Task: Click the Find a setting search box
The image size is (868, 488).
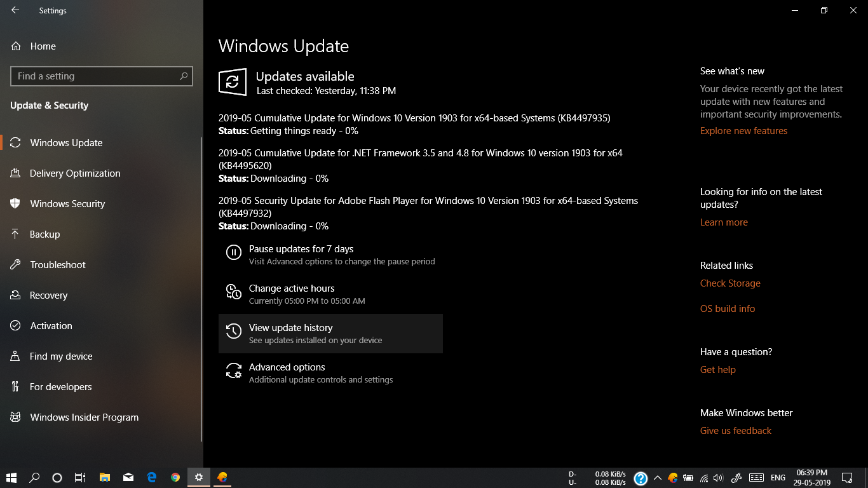Action: (101, 76)
